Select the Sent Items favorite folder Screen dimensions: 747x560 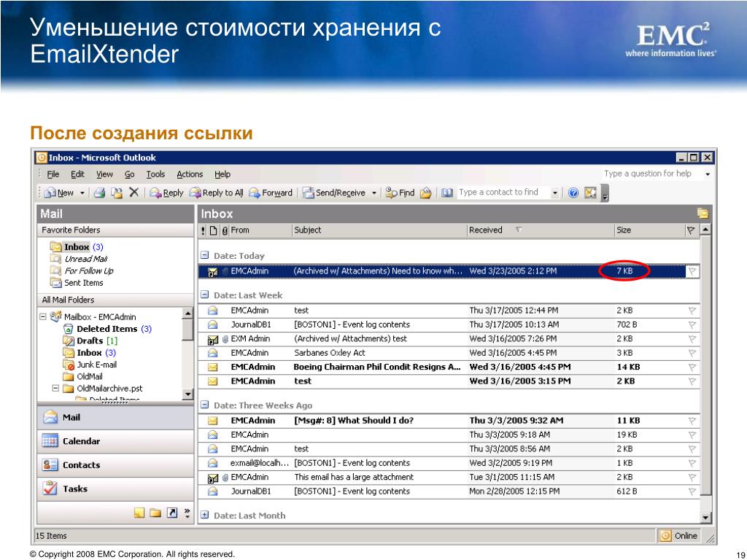tap(83, 283)
